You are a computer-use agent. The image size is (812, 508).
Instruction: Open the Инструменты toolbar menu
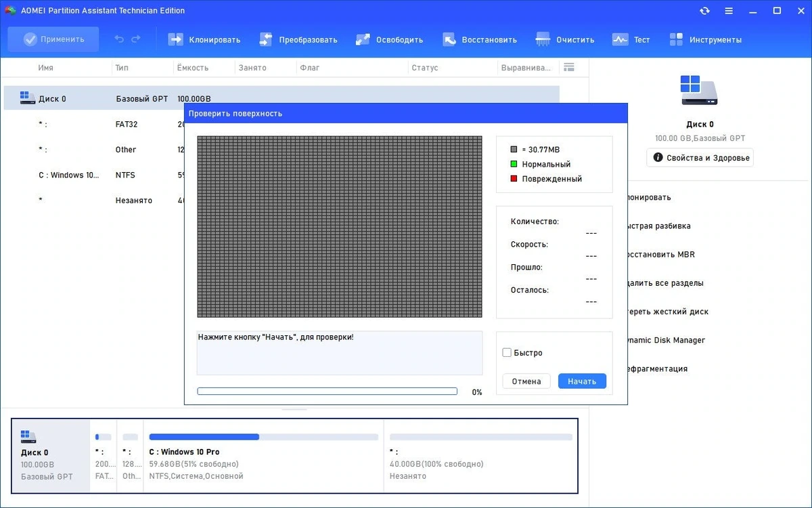tap(705, 39)
